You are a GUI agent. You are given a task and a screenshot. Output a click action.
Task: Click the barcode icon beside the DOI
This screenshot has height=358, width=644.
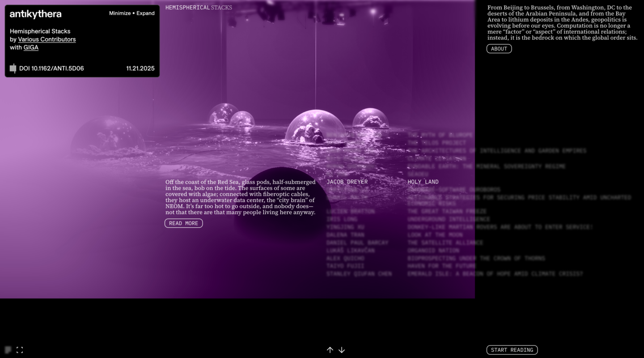point(13,68)
